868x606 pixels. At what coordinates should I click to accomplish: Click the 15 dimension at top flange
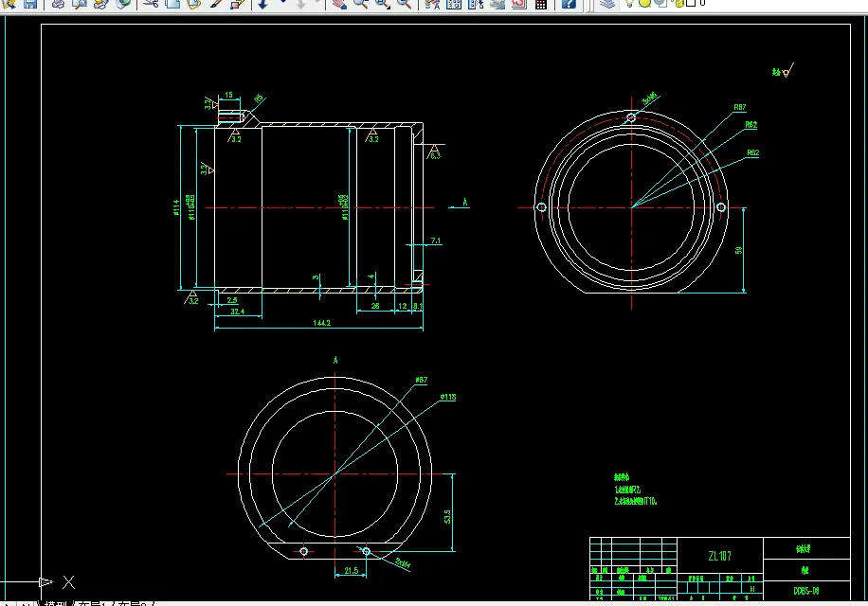(x=228, y=95)
